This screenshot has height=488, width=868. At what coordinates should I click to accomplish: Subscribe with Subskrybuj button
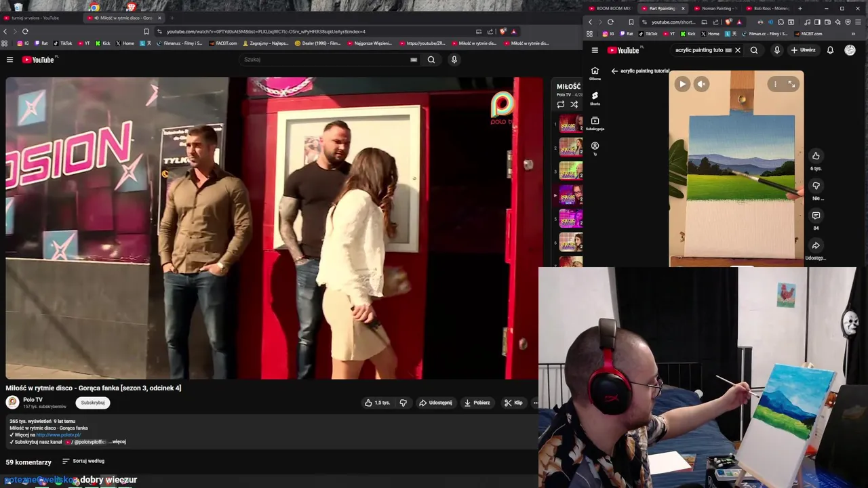pos(93,403)
